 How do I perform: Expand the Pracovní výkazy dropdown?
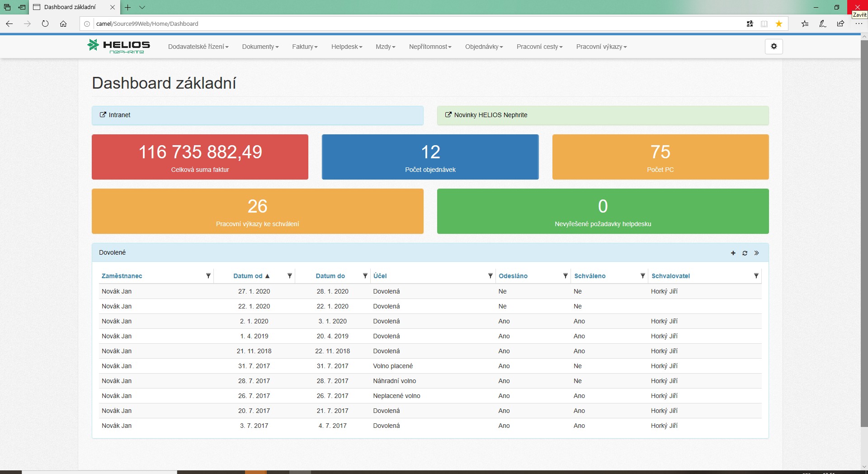pos(601,47)
